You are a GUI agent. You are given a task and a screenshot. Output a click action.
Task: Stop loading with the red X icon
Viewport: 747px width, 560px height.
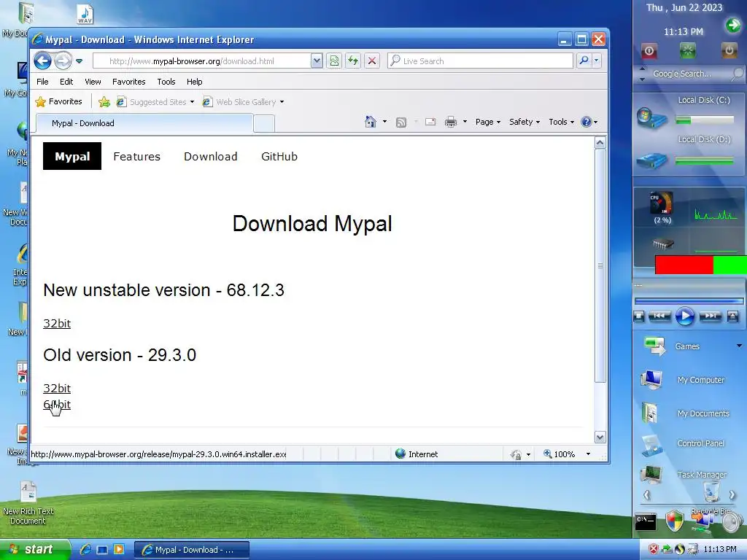(x=371, y=61)
